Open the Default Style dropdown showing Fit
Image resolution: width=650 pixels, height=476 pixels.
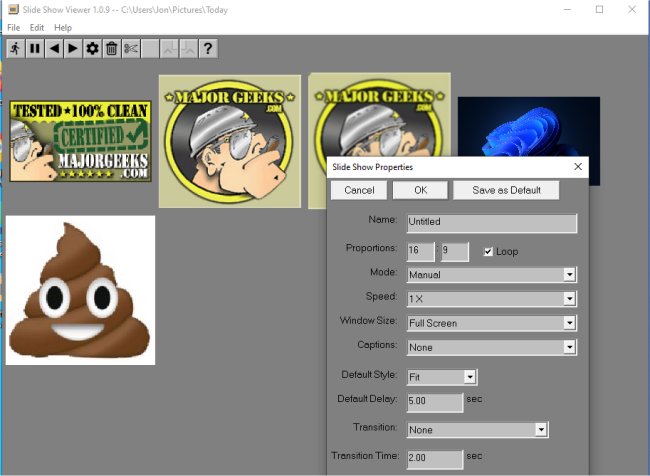(x=442, y=377)
